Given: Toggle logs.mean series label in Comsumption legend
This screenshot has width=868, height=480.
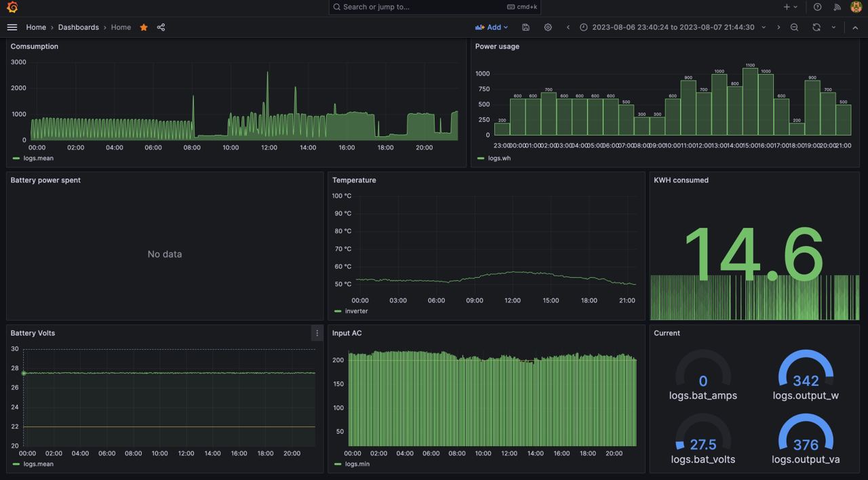Looking at the screenshot, I should click(x=39, y=158).
